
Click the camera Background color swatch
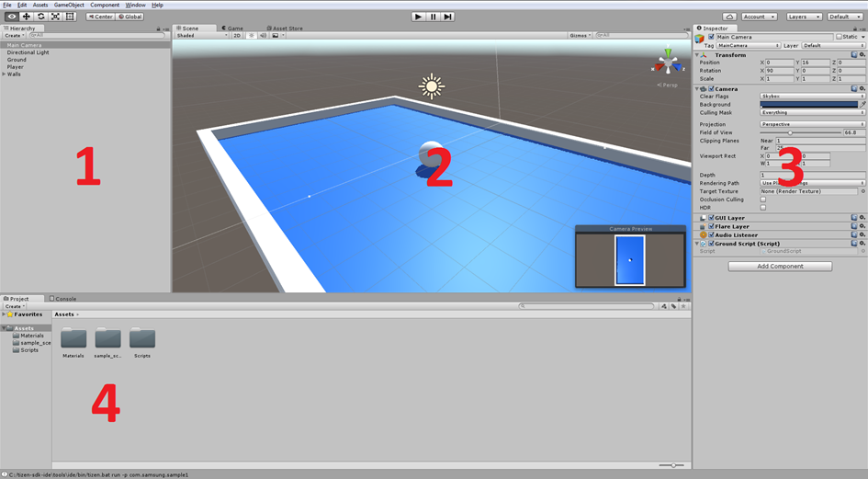tap(808, 105)
